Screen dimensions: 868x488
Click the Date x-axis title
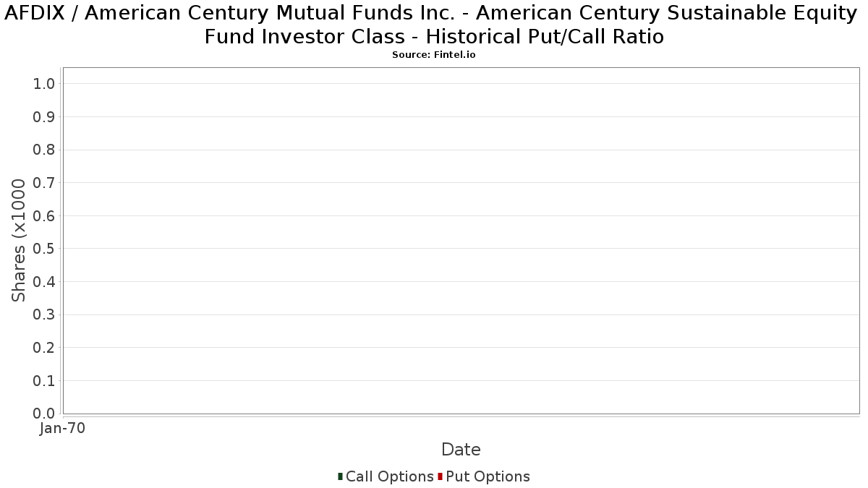[x=461, y=450]
